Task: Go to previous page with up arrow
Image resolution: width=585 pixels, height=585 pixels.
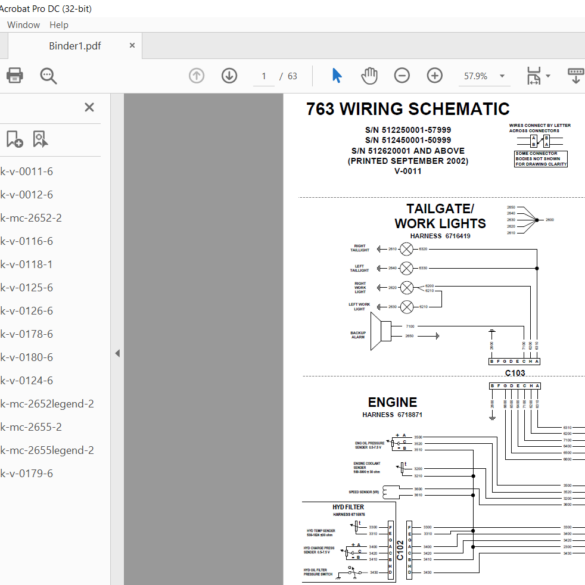Action: point(196,76)
